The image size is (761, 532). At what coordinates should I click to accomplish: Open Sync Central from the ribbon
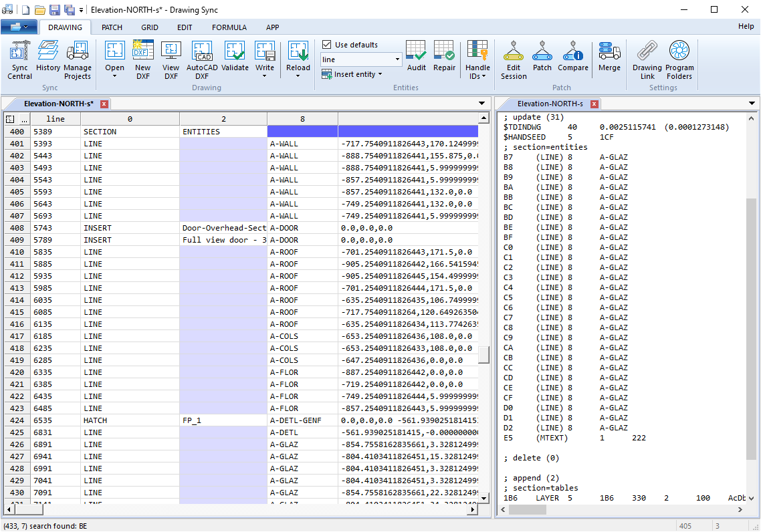19,60
